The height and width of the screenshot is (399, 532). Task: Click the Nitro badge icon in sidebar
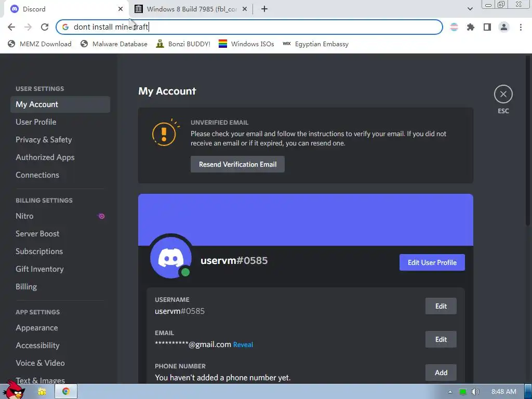[101, 216]
